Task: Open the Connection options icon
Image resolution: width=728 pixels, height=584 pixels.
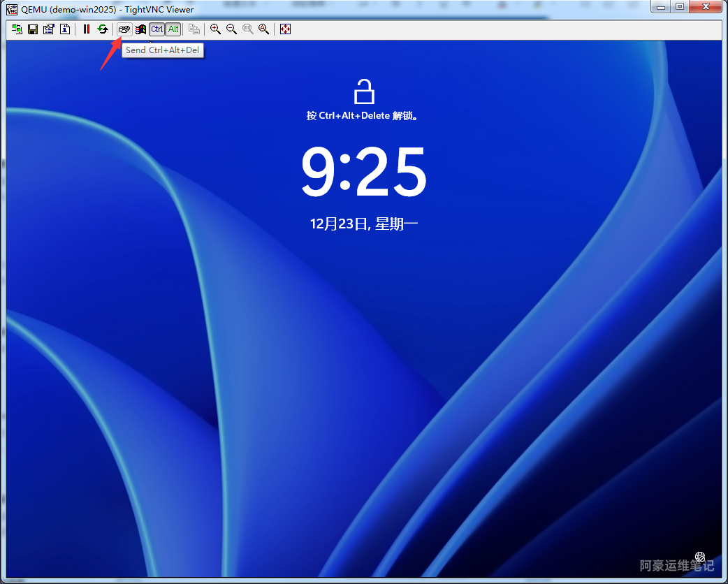Action: pyautogui.click(x=48, y=29)
